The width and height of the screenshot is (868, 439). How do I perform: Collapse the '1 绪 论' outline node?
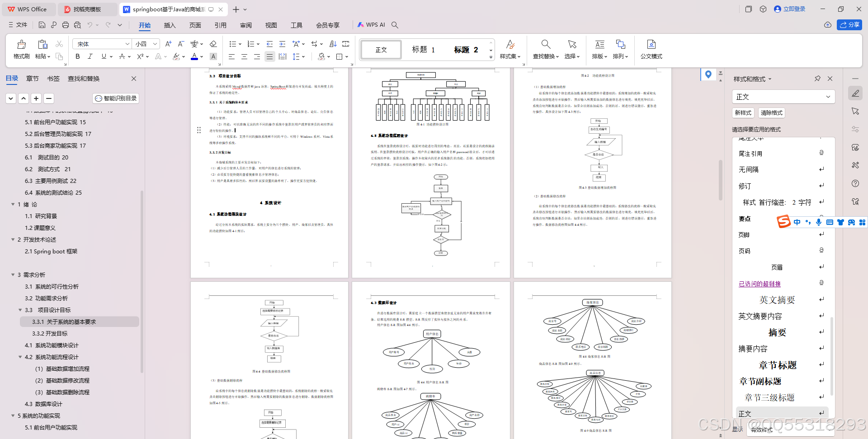pos(13,204)
